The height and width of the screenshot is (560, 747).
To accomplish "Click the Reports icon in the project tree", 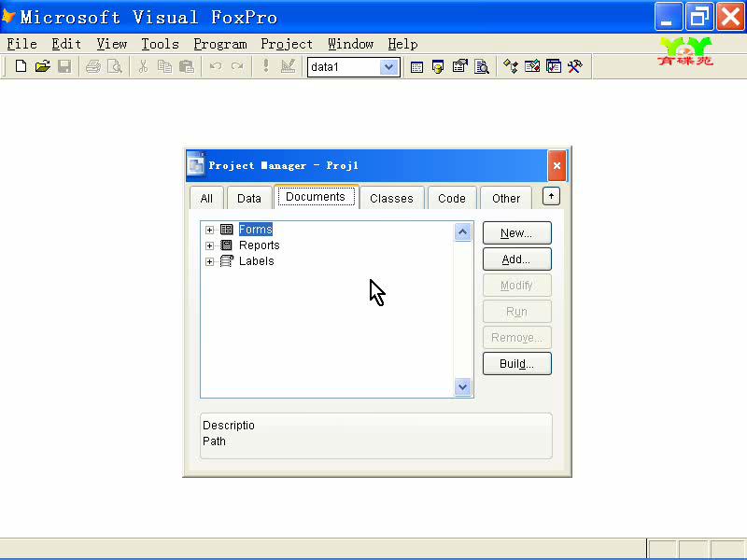I will coord(227,245).
